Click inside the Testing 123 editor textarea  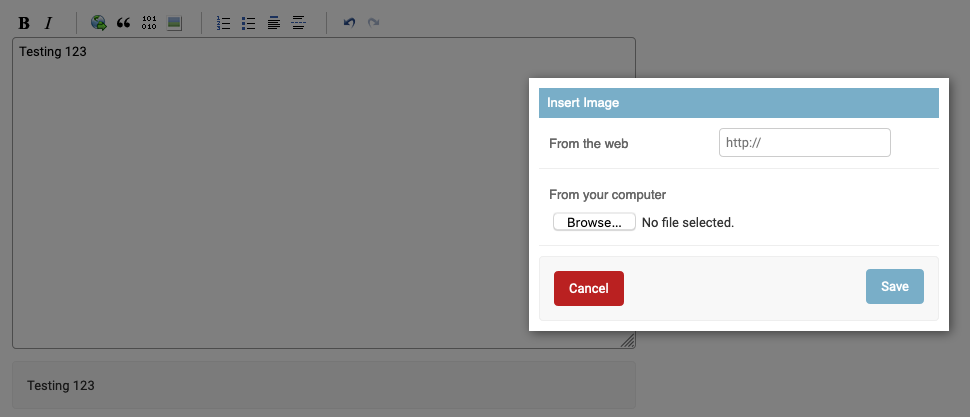click(x=324, y=193)
